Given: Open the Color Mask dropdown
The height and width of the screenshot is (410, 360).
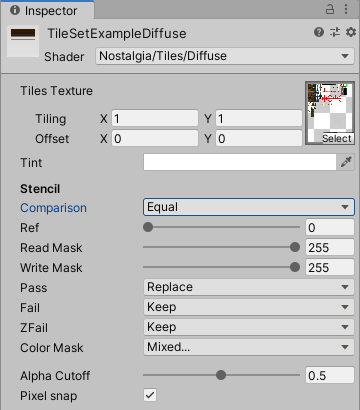Looking at the screenshot, I should coord(249,347).
